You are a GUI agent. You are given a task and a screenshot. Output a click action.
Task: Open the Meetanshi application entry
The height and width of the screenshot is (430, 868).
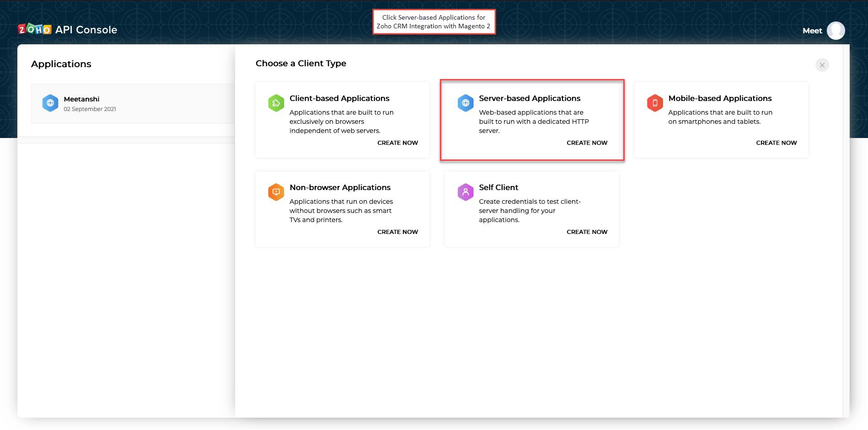point(133,103)
